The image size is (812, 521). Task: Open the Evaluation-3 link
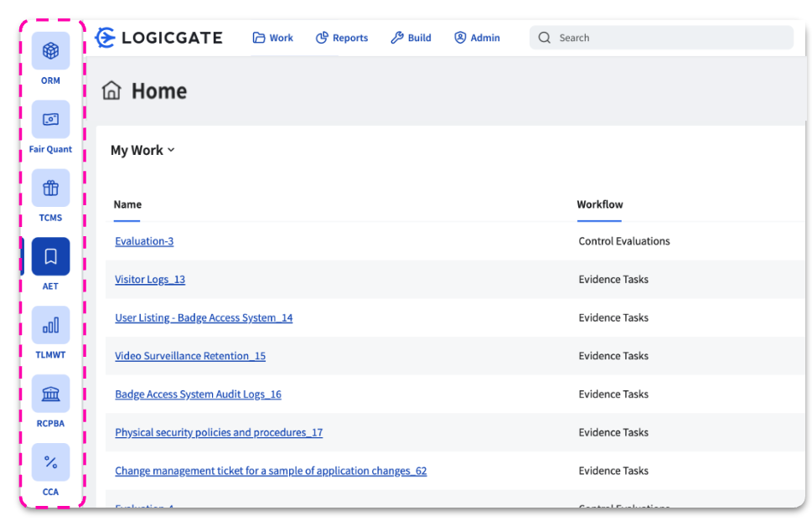coord(144,241)
